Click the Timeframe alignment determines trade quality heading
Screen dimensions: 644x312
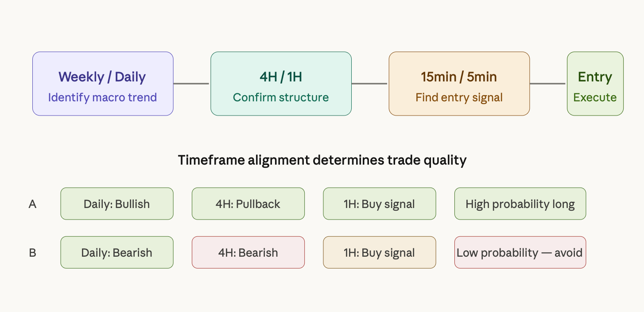322,160
